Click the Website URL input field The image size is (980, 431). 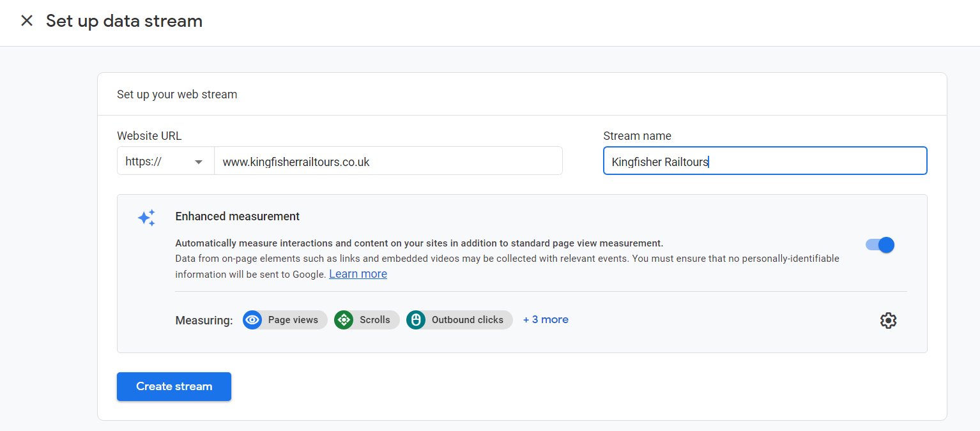(x=388, y=162)
